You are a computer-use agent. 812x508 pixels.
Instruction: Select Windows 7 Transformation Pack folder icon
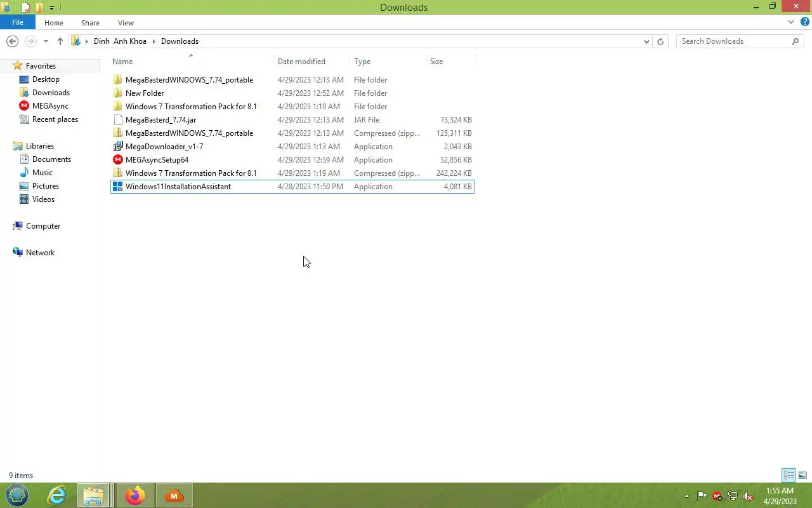point(117,107)
